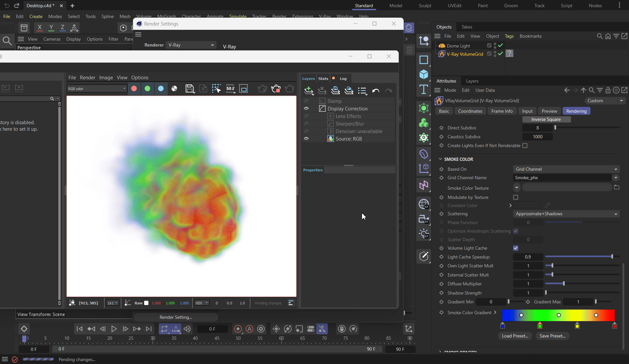Toggle Volume Light Cache checkbox
Screen dimensions: 629x364
pyautogui.click(x=516, y=248)
